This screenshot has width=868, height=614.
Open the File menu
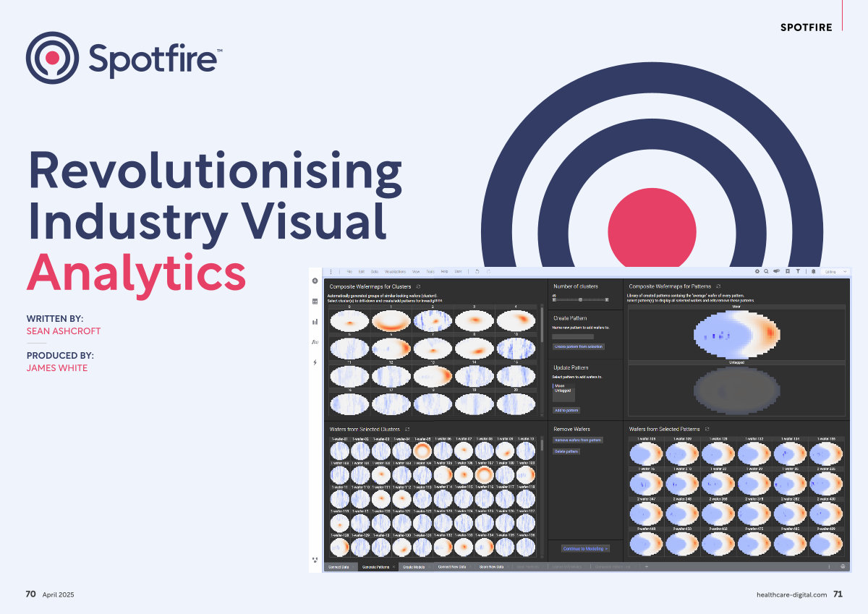pos(349,271)
